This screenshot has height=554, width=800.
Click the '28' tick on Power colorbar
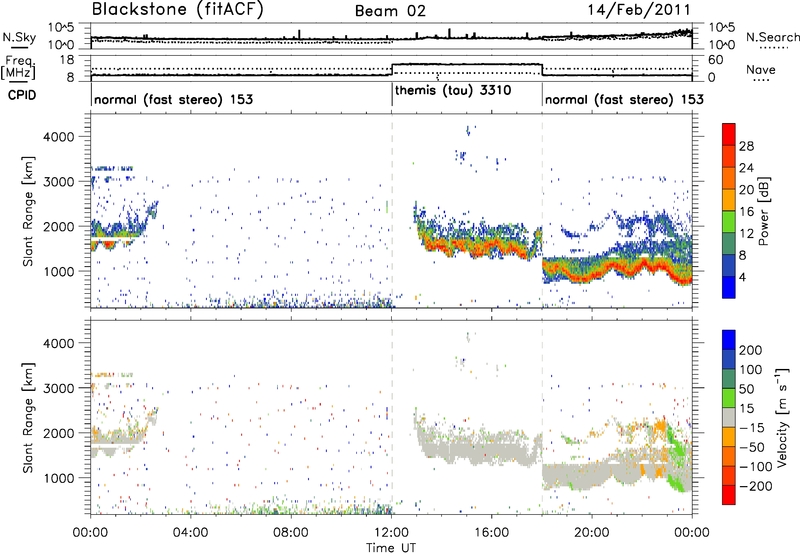point(746,146)
